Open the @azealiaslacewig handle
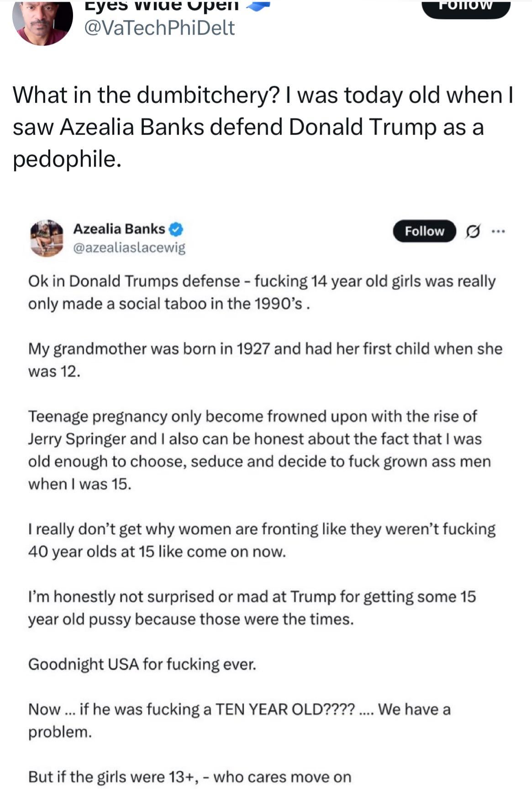The image size is (532, 800). (129, 247)
